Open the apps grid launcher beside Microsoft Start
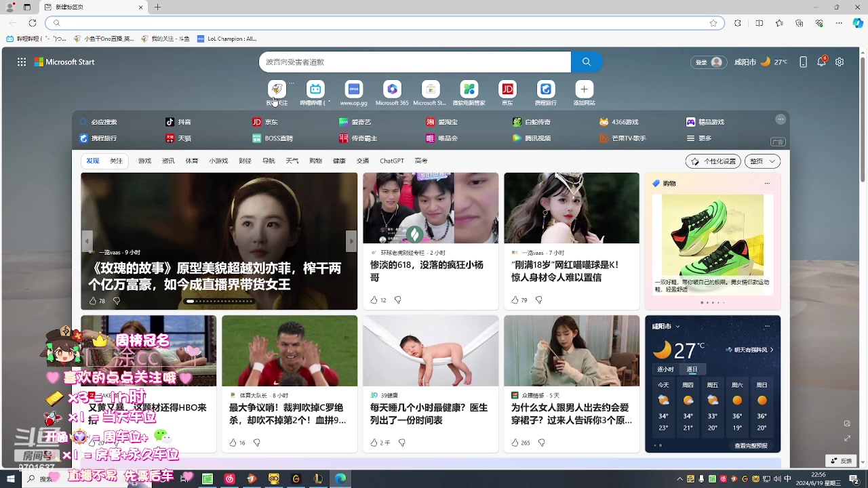The image size is (868, 488). click(x=22, y=62)
